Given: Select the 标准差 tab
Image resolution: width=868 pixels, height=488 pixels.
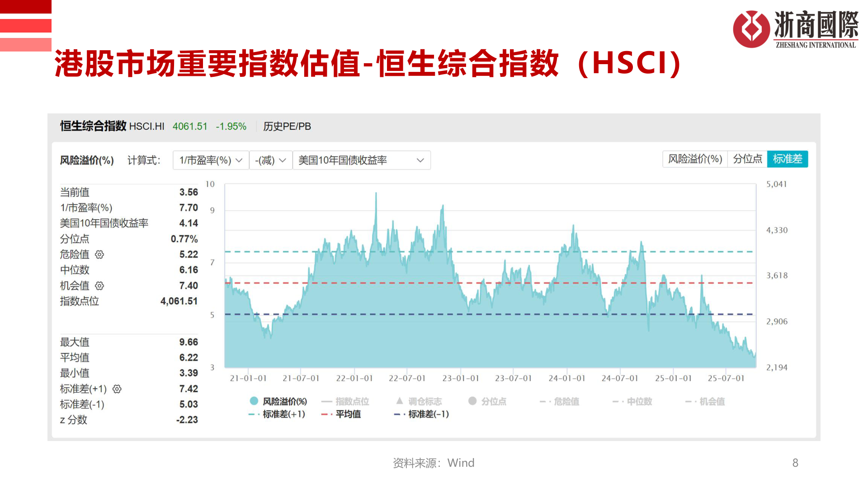Looking at the screenshot, I should click(787, 159).
